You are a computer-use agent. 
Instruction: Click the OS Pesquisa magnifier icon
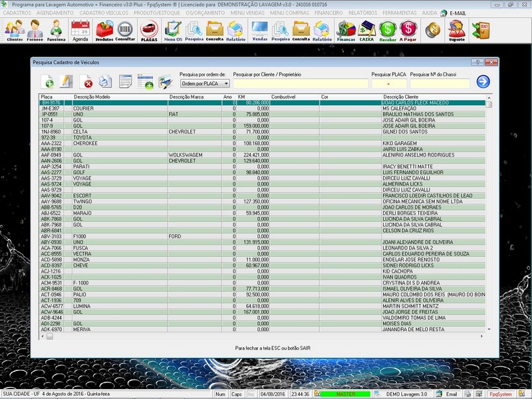pyautogui.click(x=194, y=31)
